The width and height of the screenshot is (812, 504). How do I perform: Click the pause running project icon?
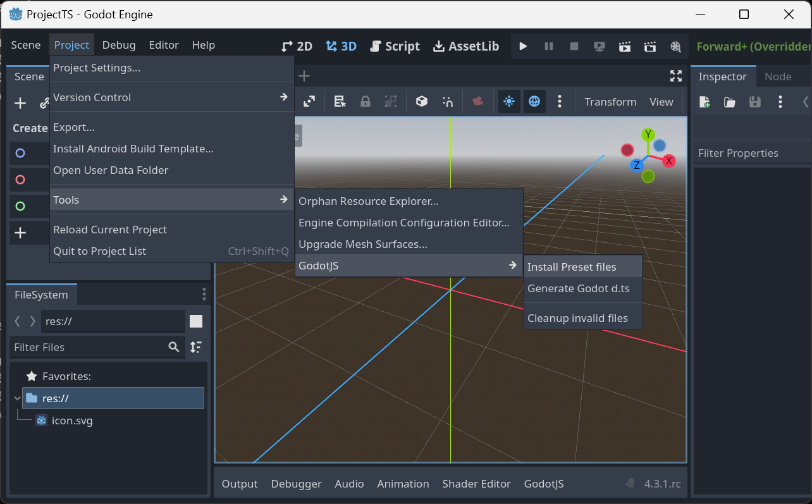coord(549,46)
